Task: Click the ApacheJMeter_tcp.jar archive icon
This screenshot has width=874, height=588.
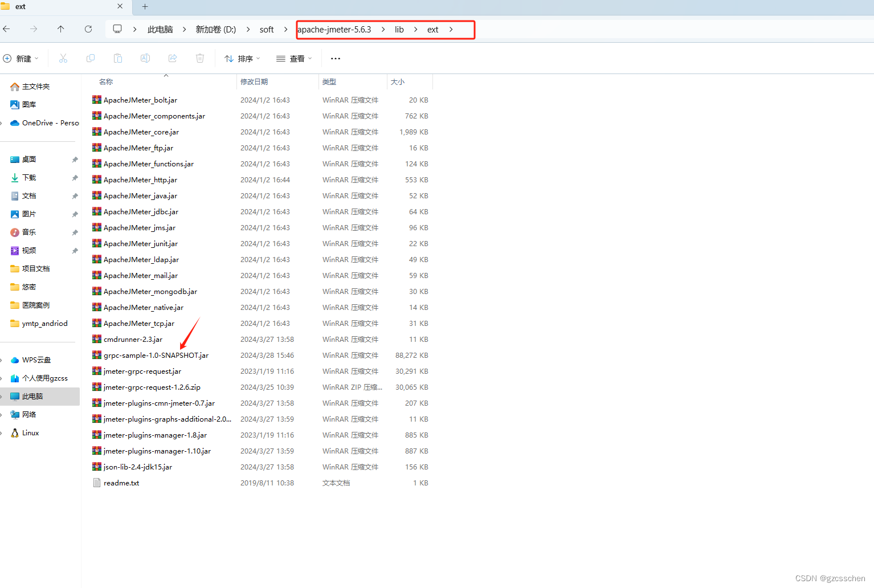Action: coord(97,323)
